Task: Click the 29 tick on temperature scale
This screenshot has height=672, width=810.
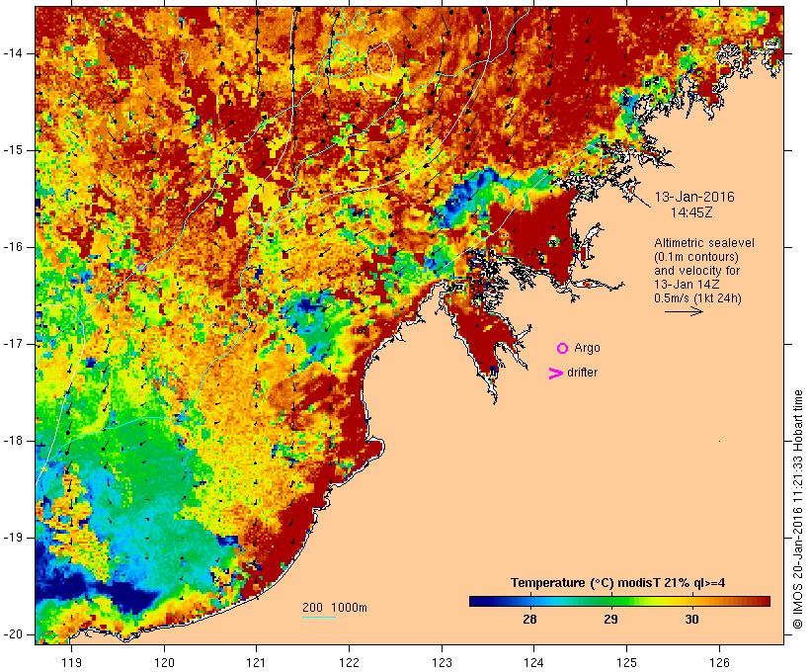Action: [x=610, y=620]
